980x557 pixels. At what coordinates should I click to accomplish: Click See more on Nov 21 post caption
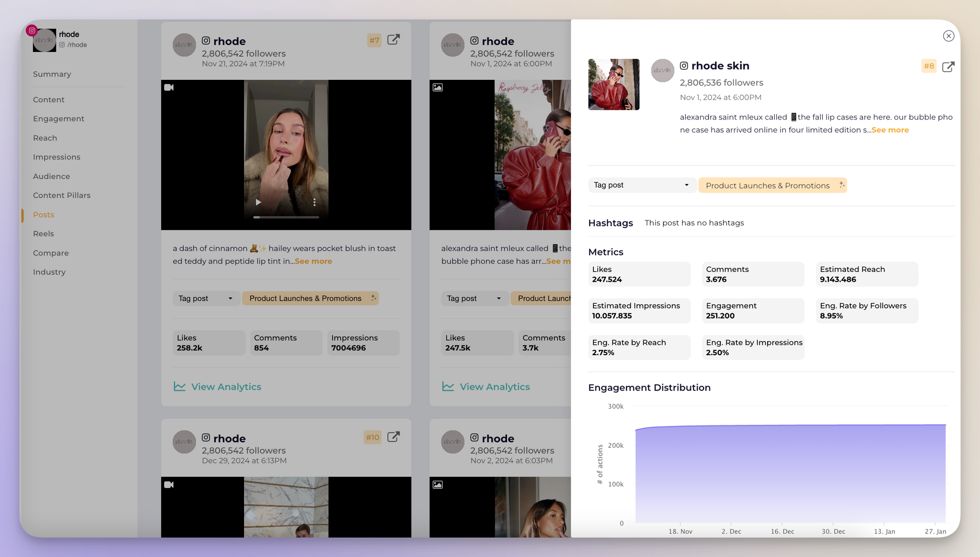tap(314, 261)
